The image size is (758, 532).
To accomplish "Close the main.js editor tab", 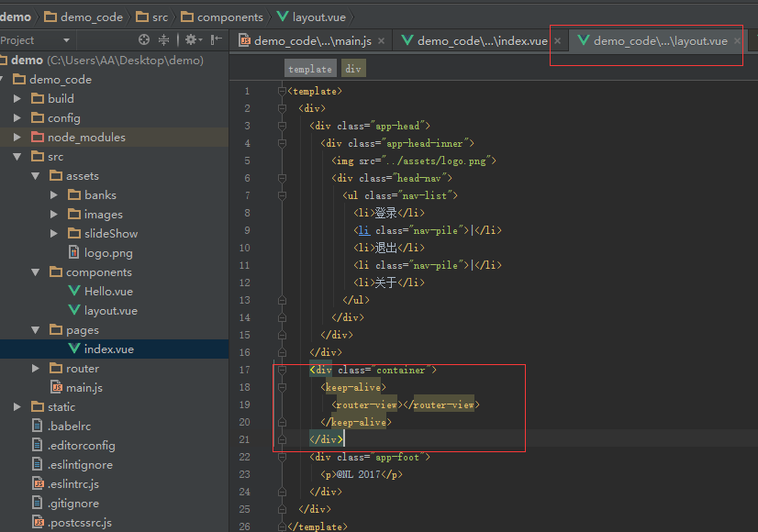I will (x=382, y=41).
